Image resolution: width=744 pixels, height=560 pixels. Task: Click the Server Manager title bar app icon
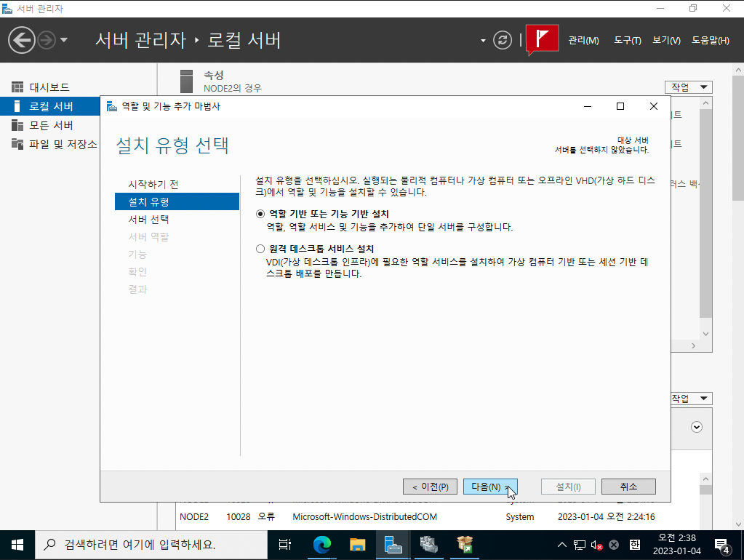7,9
